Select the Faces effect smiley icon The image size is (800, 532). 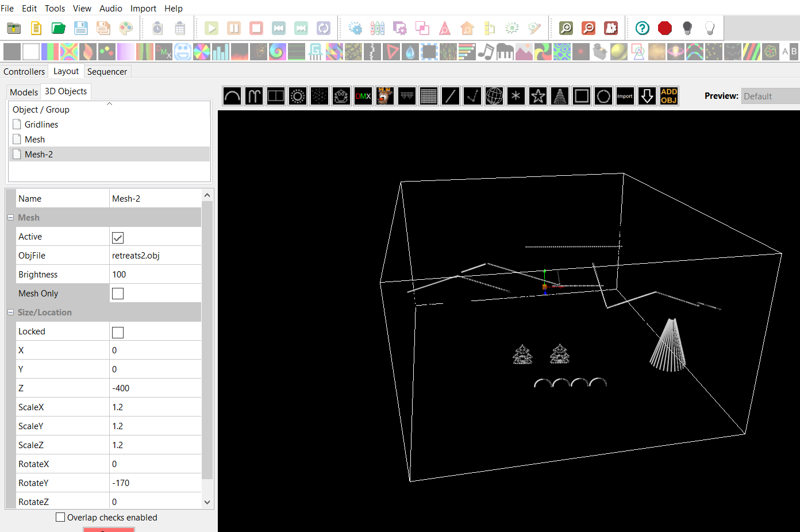click(x=183, y=52)
